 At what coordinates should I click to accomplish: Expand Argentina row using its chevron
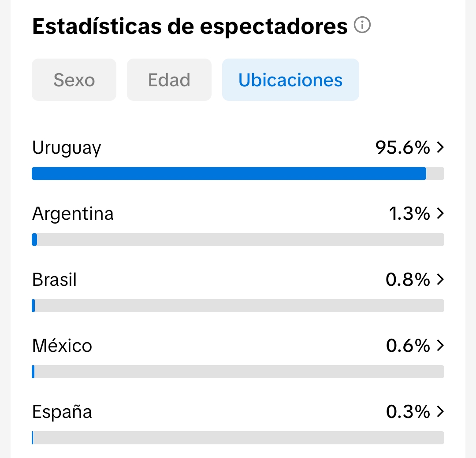tap(440, 214)
